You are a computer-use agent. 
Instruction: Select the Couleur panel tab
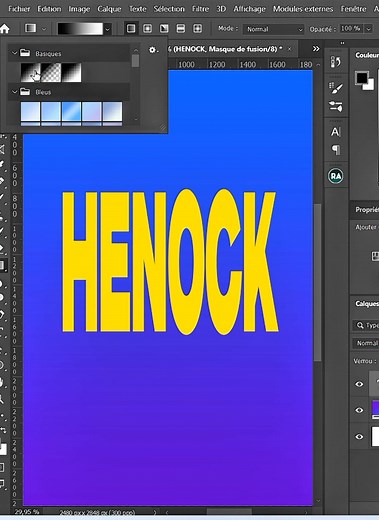point(366,55)
